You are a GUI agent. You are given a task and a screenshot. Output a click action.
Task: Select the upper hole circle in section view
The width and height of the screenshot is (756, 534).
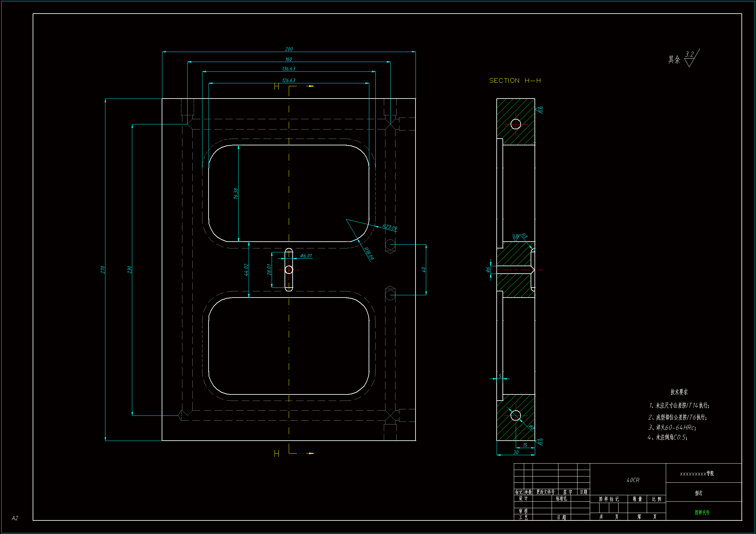[x=516, y=124]
